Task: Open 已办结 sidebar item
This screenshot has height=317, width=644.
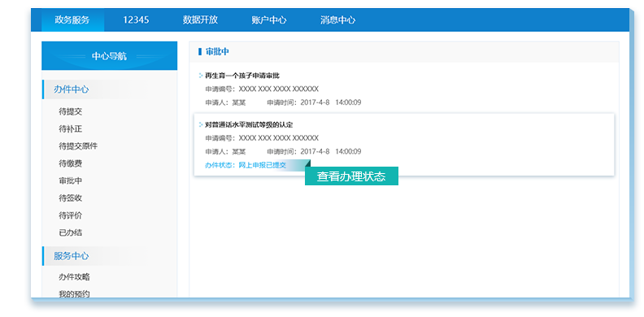Action: [x=70, y=232]
